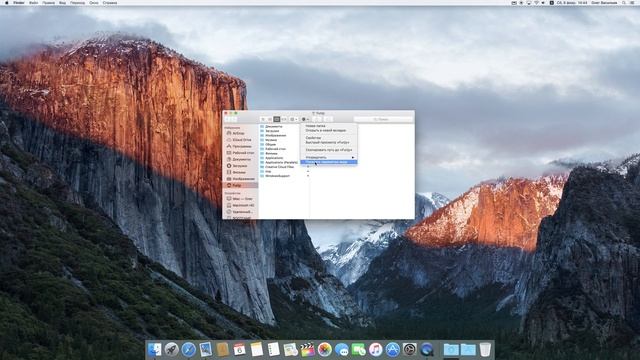Go back with the toolbar back arrow
Screen dimensions: 640x360
(x=227, y=119)
